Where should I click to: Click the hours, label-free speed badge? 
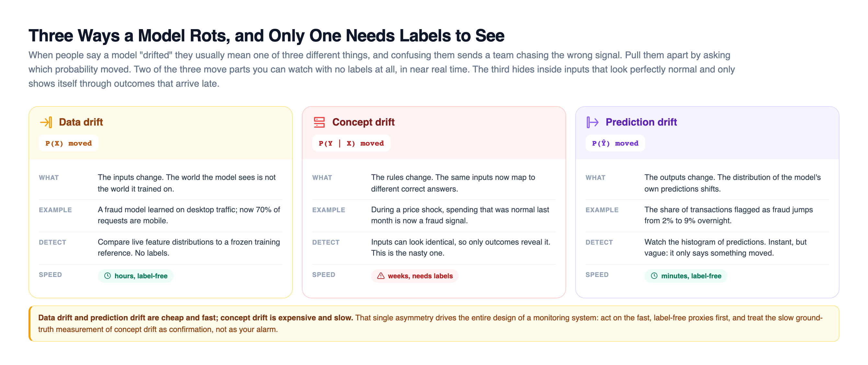point(135,276)
